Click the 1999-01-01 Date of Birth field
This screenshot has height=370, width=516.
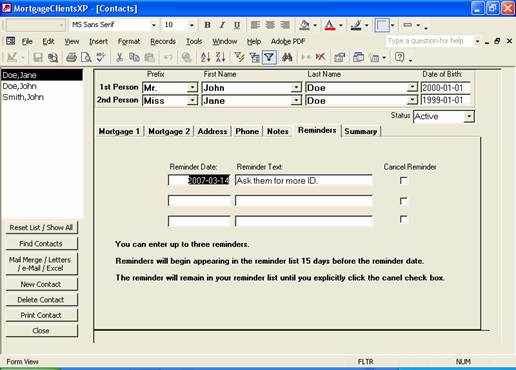446,100
